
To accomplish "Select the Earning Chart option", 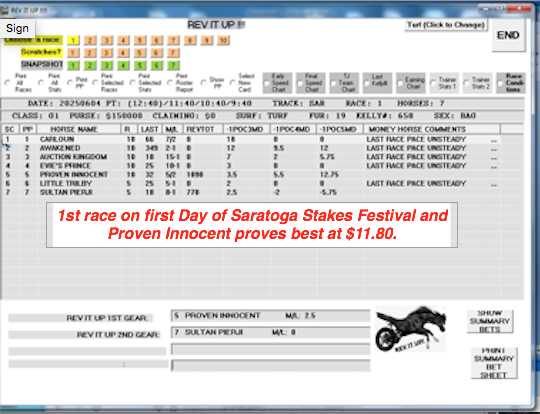I will pos(411,83).
